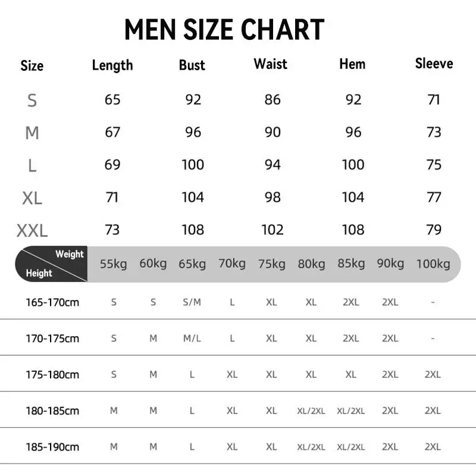The height and width of the screenshot is (476, 476).
Task: Click the MEN SIZE CHART title
Action: coord(224,30)
